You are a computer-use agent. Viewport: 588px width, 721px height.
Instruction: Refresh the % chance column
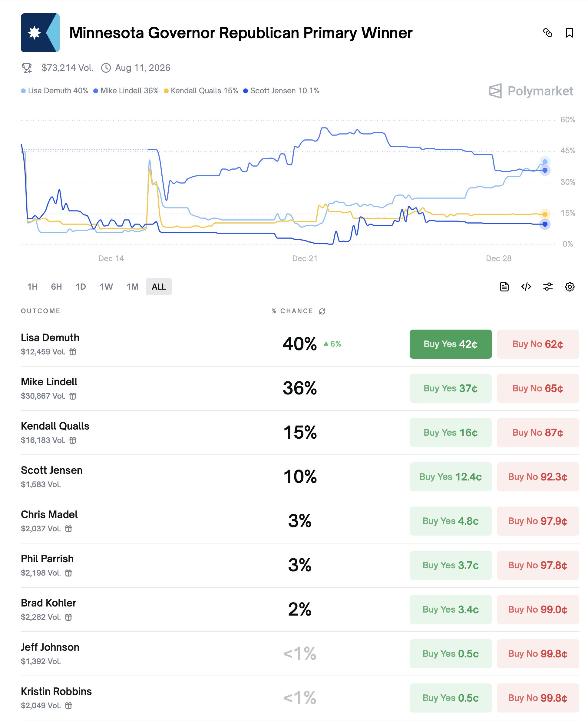coord(322,311)
